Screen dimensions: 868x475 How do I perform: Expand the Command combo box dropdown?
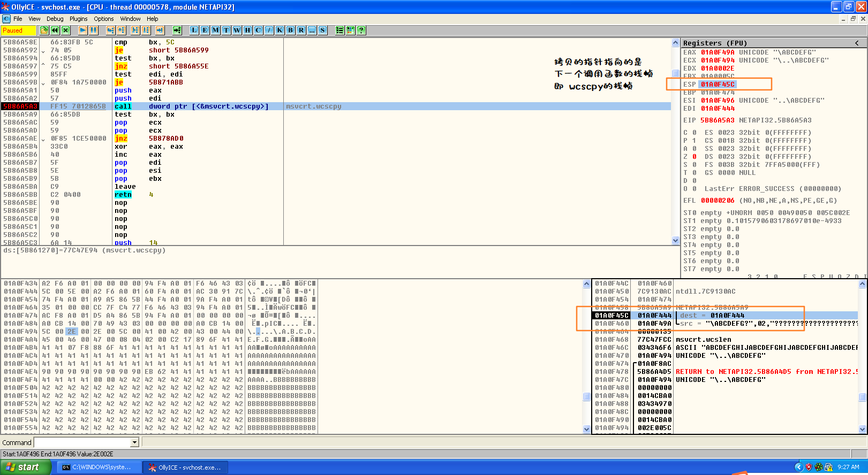click(135, 442)
